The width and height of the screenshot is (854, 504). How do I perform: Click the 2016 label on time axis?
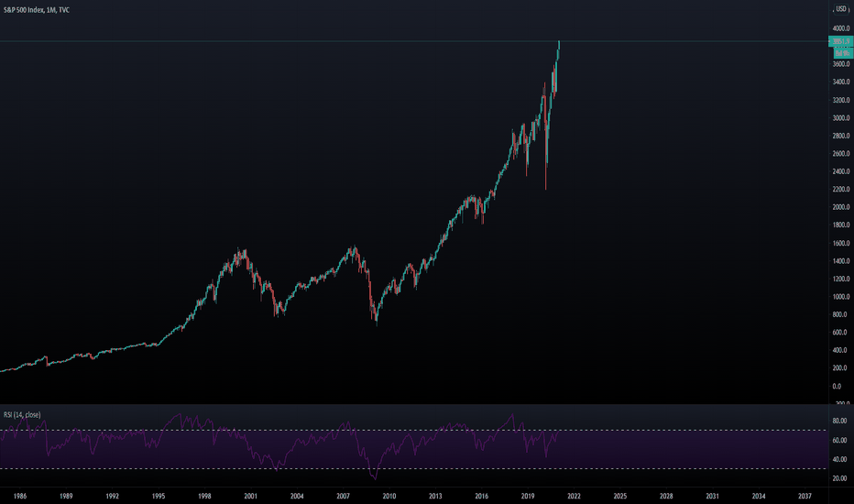click(x=481, y=496)
